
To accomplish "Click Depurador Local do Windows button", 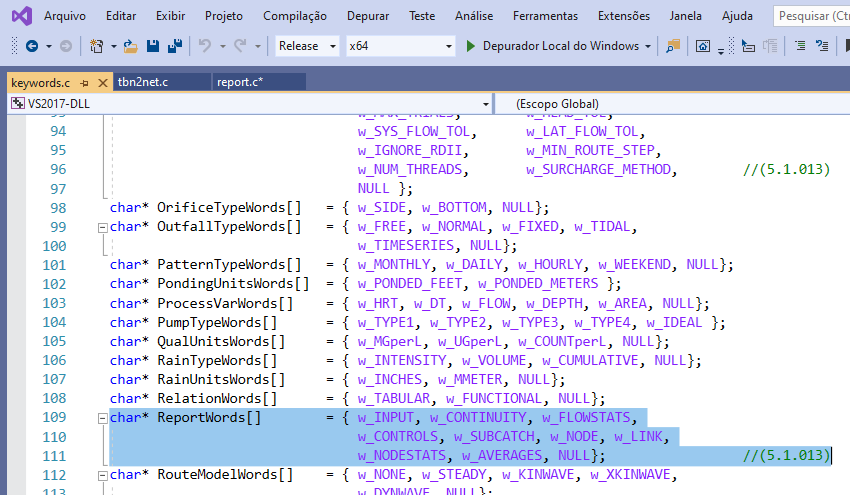I will coord(561,46).
